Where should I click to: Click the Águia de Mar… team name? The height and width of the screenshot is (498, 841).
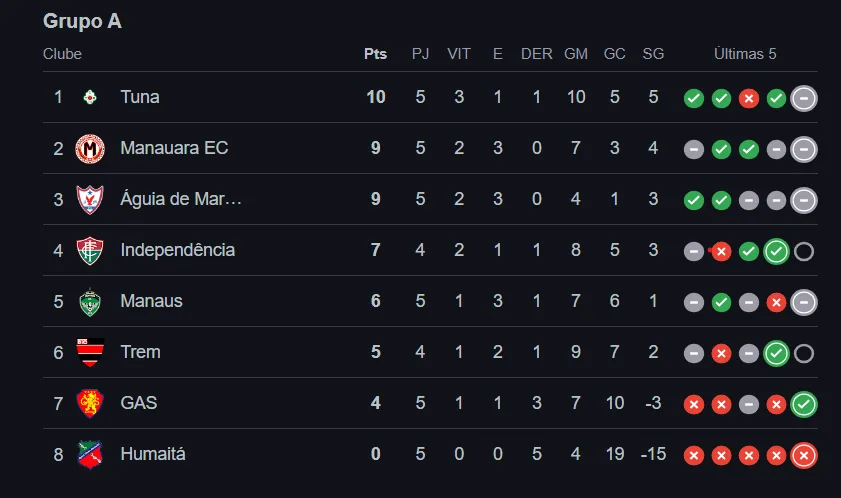coord(181,199)
